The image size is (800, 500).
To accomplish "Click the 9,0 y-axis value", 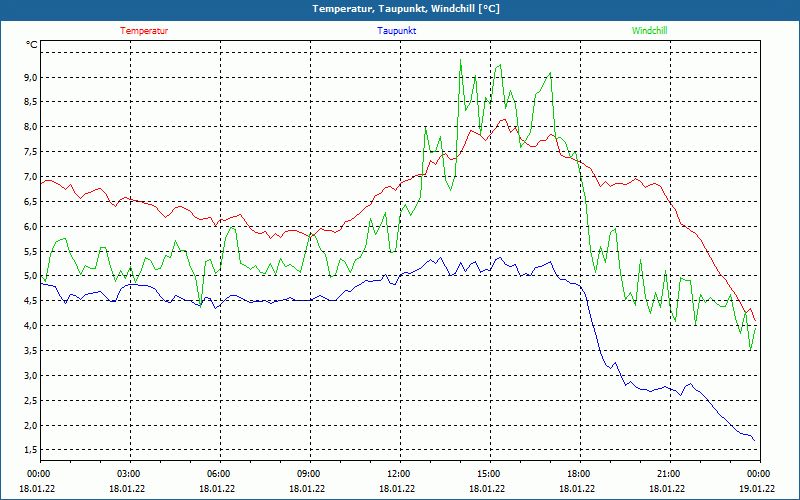I will point(31,78).
